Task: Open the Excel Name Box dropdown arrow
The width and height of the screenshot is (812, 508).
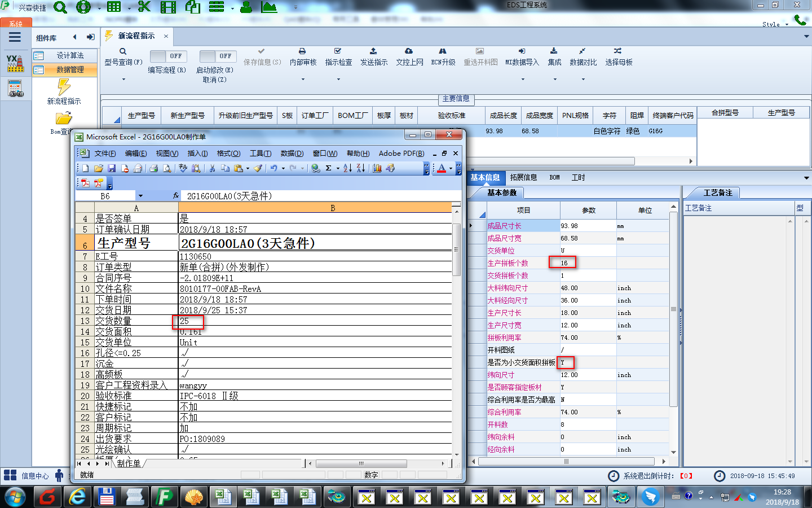Action: point(140,196)
